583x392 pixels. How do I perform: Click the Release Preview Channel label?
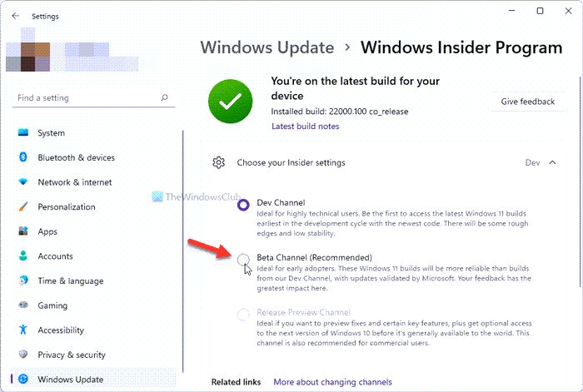click(x=303, y=312)
